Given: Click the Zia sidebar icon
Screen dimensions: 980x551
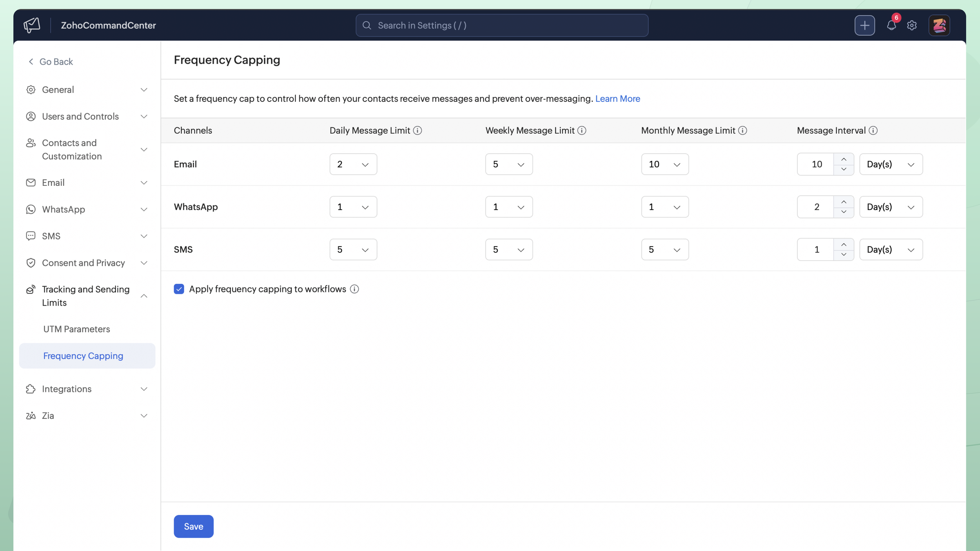Looking at the screenshot, I should point(31,416).
